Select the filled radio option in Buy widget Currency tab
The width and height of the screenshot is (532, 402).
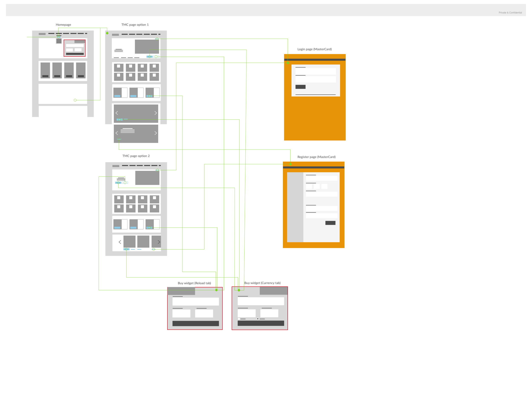click(x=258, y=318)
